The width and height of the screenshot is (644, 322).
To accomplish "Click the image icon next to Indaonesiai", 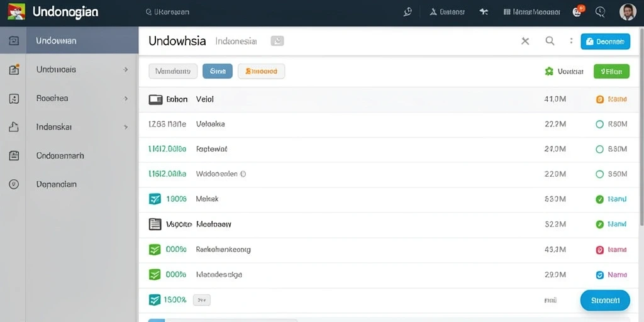I will pos(277,41).
